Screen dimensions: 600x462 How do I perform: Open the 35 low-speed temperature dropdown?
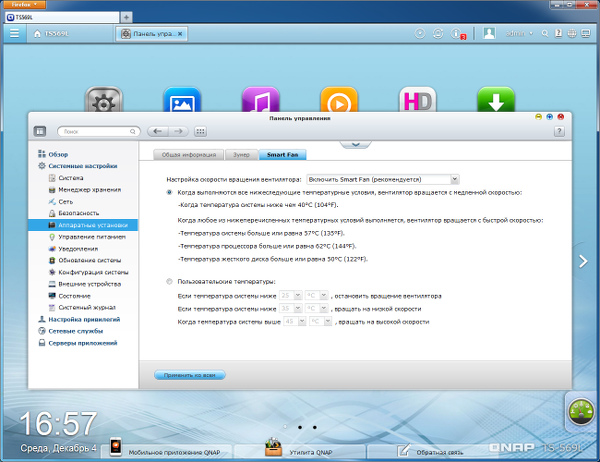290,309
